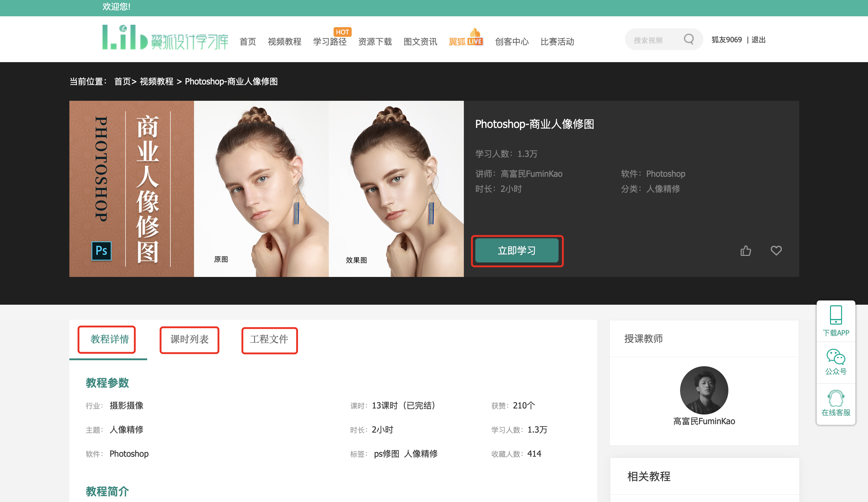The width and height of the screenshot is (868, 502).
Task: Open 学习路径 in the navigation bar
Action: point(330,42)
